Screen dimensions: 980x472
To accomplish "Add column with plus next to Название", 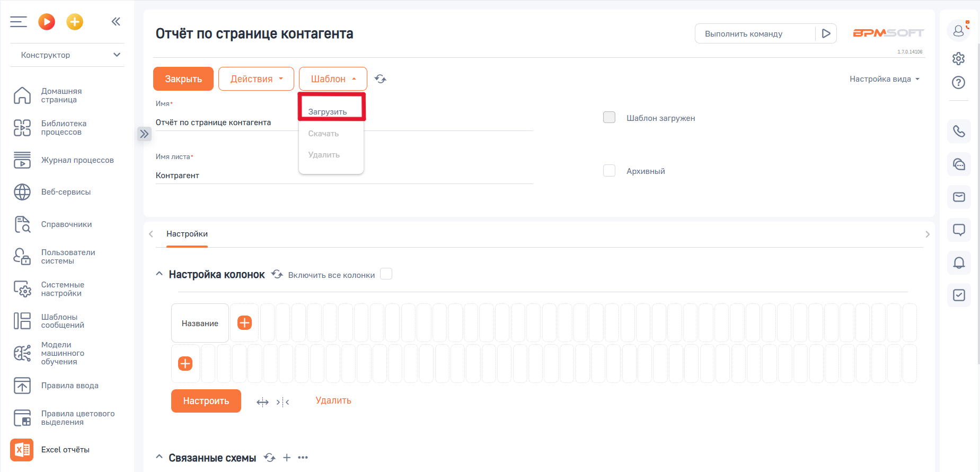I will (244, 322).
